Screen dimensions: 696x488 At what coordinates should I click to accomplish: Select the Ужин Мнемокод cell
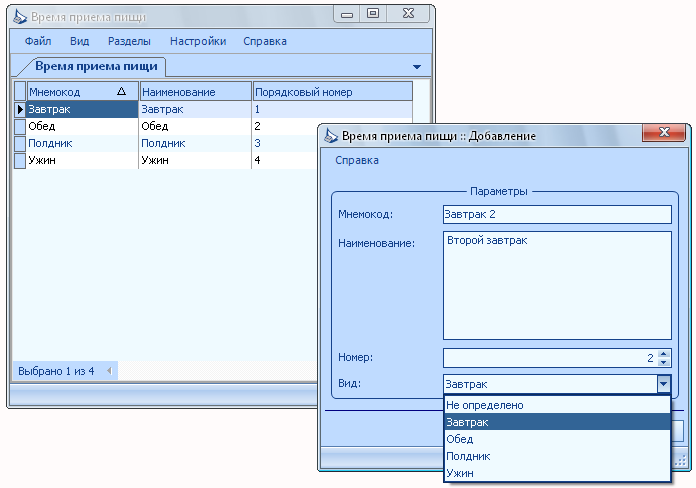[83, 160]
